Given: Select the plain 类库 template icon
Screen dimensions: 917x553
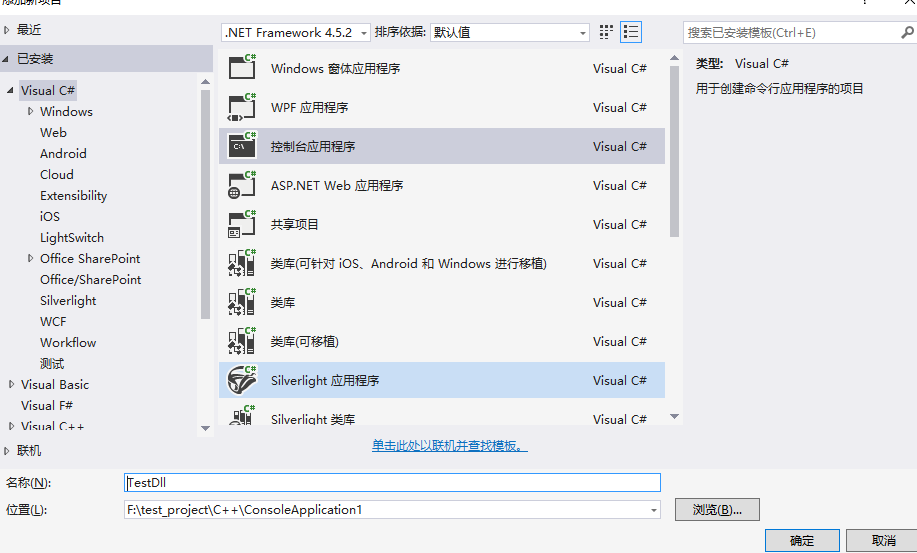Looking at the screenshot, I should [242, 302].
